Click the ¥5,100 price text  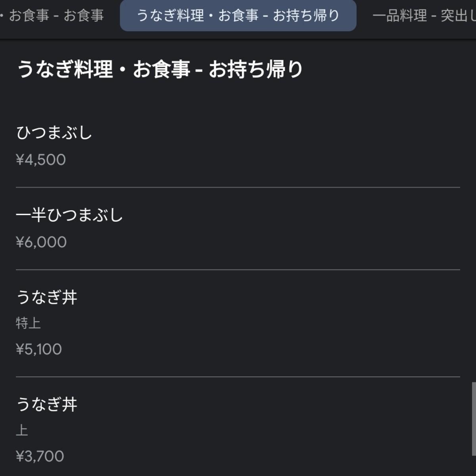[39, 349]
